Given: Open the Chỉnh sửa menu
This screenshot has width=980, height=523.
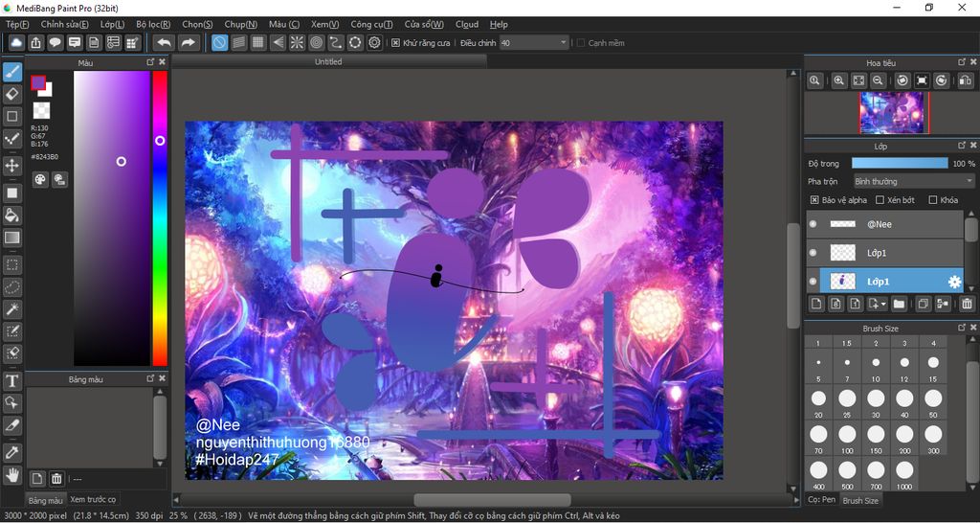Looking at the screenshot, I should point(64,24).
